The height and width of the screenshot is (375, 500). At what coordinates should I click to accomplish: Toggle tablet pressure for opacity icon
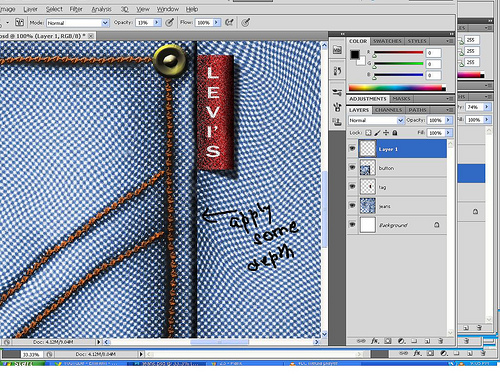[x=170, y=22]
